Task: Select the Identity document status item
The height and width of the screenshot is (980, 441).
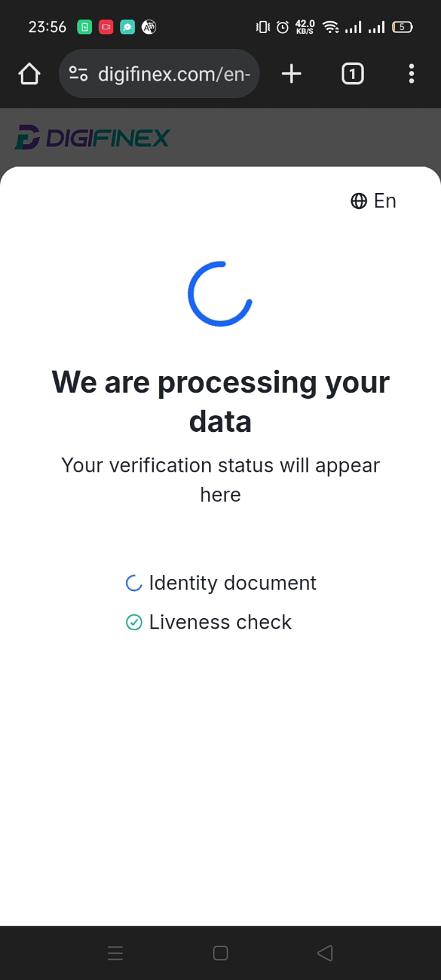Action: coord(232,583)
